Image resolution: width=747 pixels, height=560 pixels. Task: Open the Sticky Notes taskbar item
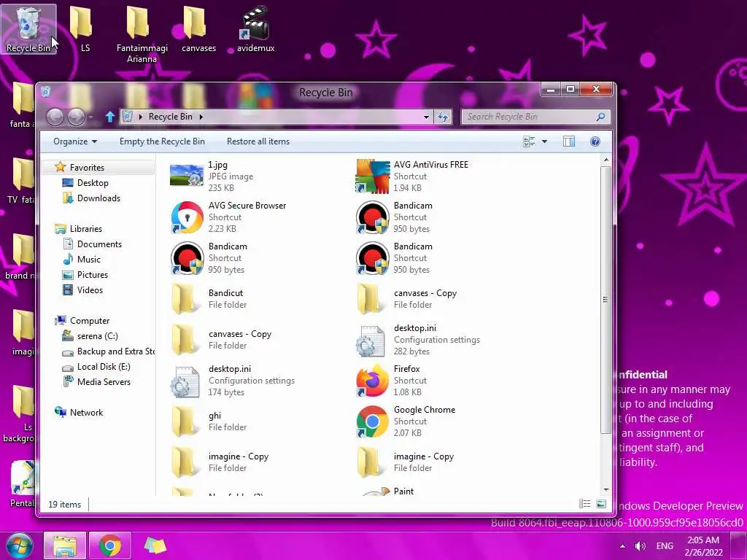coord(155,545)
